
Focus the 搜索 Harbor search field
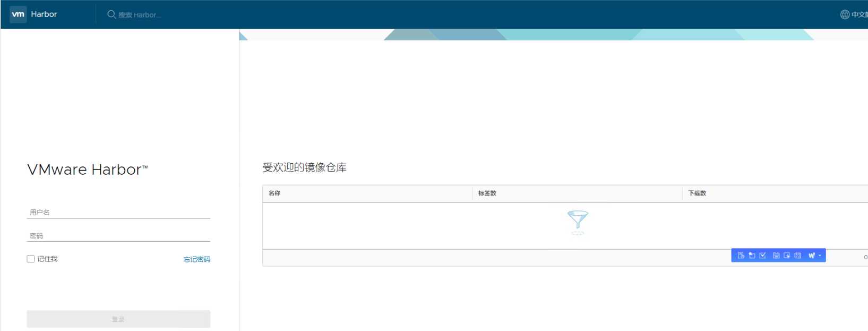pyautogui.click(x=140, y=15)
